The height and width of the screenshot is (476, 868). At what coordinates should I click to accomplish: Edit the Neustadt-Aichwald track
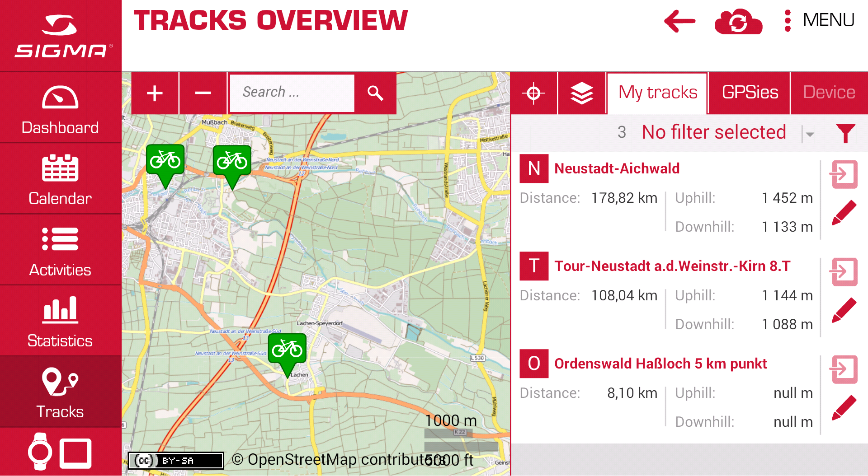pos(844,213)
